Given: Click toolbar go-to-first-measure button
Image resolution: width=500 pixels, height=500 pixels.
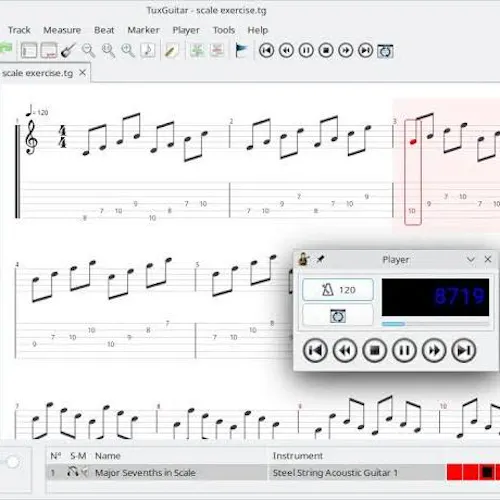Looking at the screenshot, I should click(266, 51).
